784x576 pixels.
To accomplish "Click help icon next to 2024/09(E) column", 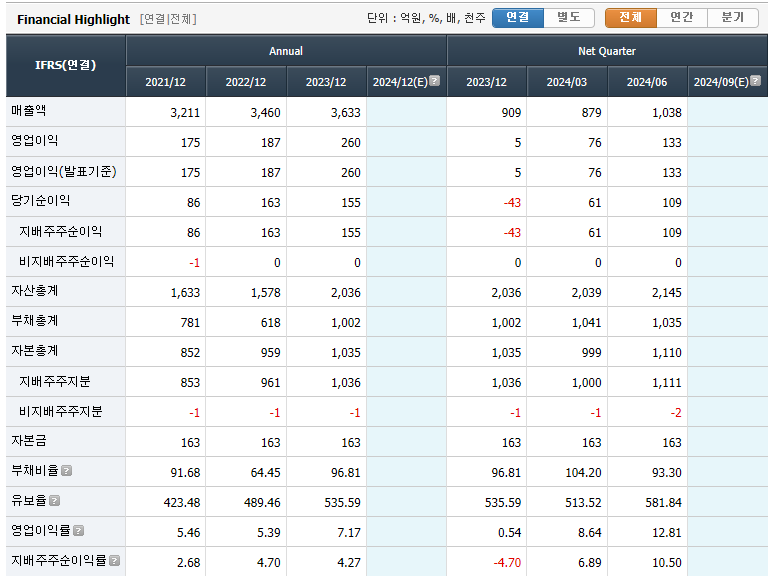I will tap(756, 80).
